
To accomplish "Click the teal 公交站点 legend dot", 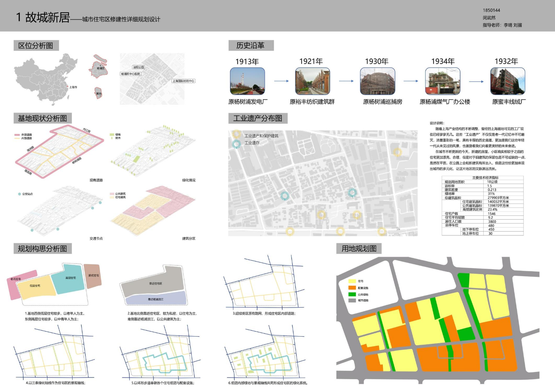I will point(19,194).
